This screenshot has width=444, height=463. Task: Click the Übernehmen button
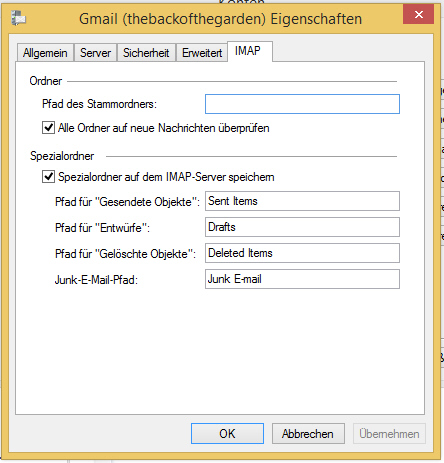389,434
